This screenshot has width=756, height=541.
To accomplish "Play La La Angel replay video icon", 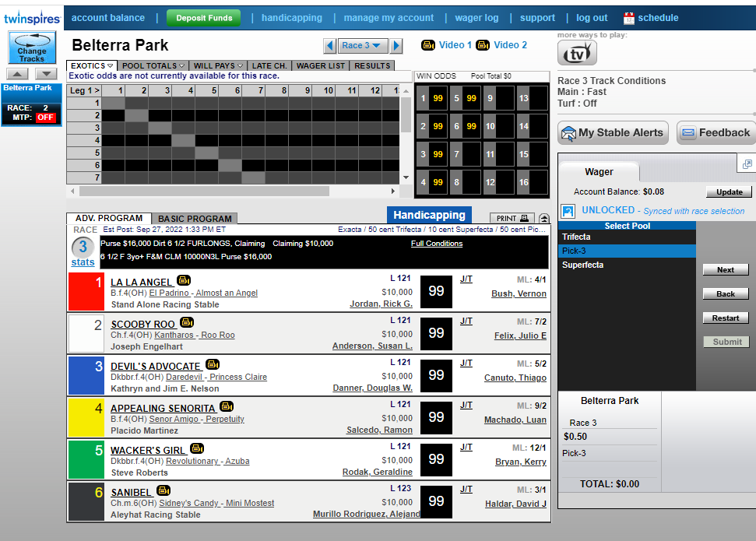I will (184, 280).
